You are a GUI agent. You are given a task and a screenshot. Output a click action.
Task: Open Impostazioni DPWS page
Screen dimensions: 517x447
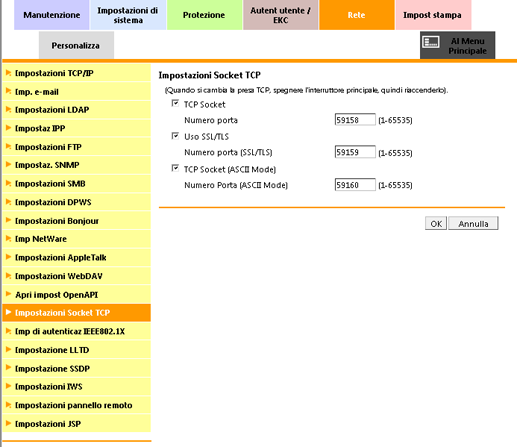click(x=76, y=202)
